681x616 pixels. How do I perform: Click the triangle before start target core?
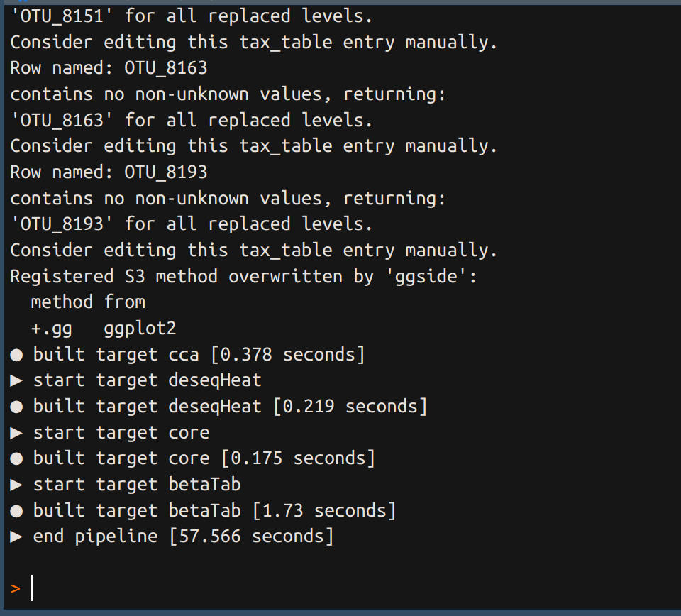click(16, 432)
